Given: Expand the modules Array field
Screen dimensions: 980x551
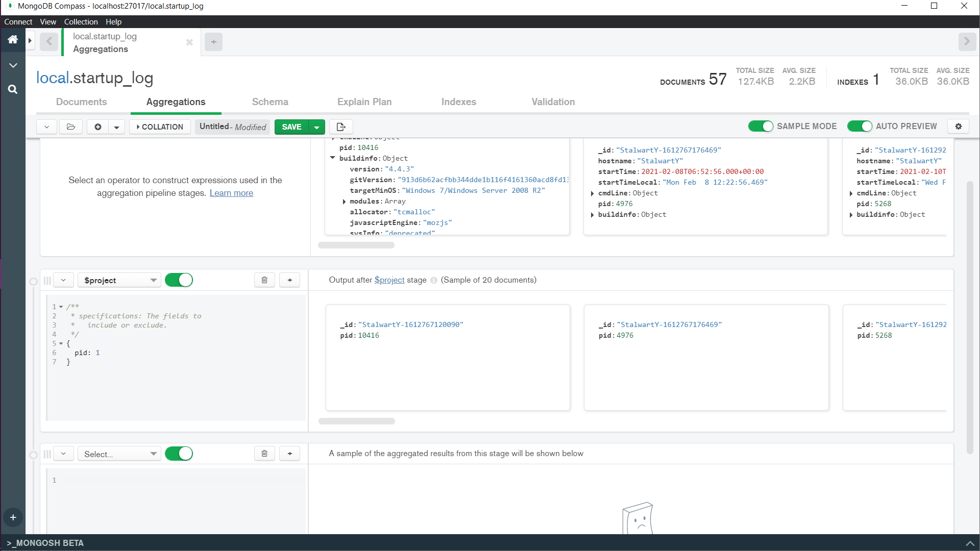Looking at the screenshot, I should click(x=345, y=202).
